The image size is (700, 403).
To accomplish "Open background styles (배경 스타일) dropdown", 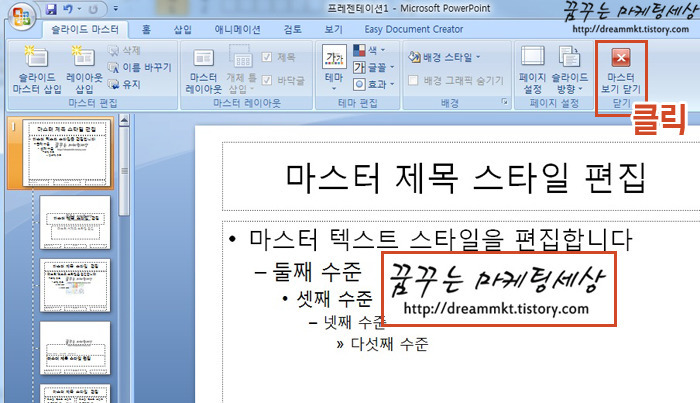I will [x=444, y=57].
